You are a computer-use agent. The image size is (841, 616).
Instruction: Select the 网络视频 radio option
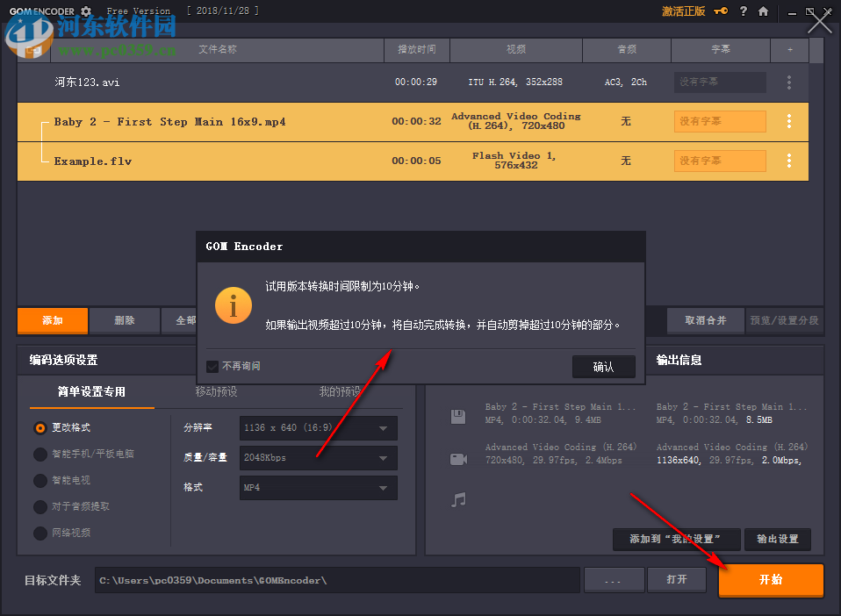(40, 533)
